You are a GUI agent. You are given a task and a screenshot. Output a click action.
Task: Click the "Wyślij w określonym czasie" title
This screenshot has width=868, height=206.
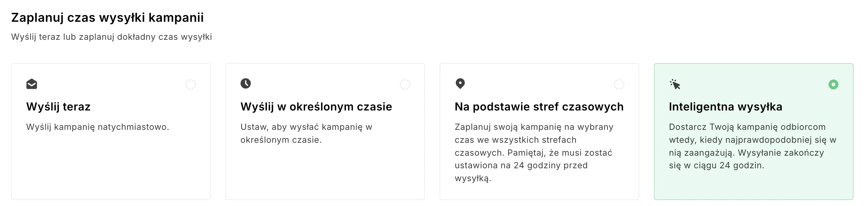coord(316,107)
